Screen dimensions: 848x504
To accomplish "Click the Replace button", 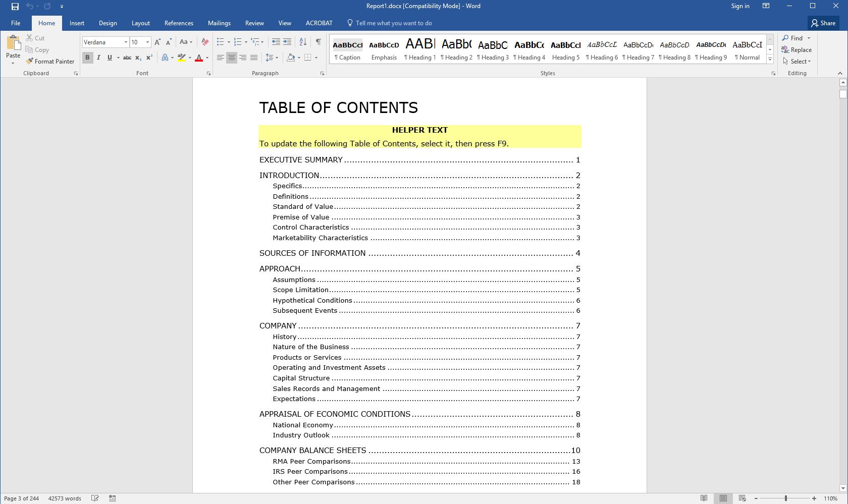I will [x=797, y=49].
